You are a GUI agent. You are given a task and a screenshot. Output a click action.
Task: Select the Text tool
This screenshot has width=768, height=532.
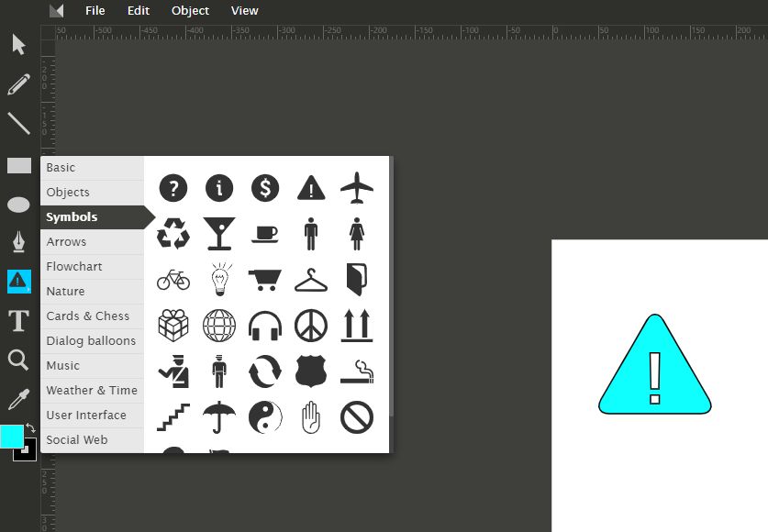click(19, 321)
